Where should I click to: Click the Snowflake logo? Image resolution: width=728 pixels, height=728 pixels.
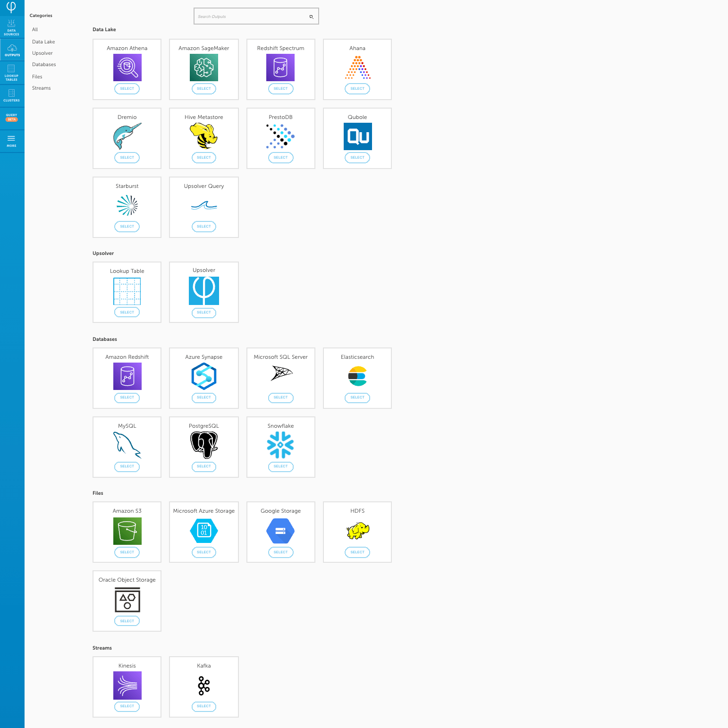(x=280, y=445)
